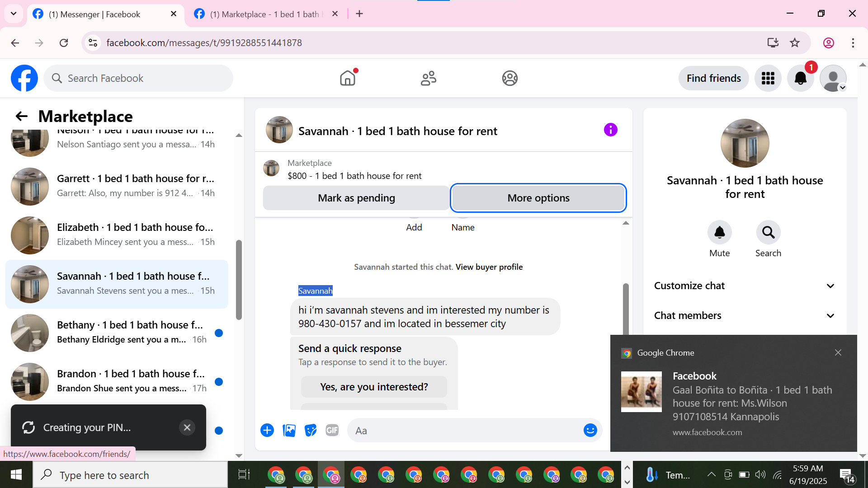Close the Google Chrome notification

pos(838,352)
